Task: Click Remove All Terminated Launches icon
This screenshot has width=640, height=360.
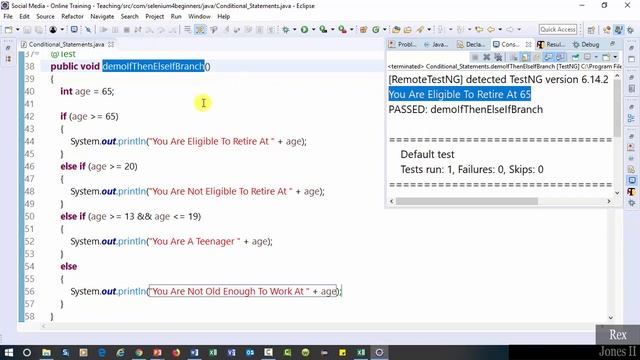Action: click(x=498, y=57)
